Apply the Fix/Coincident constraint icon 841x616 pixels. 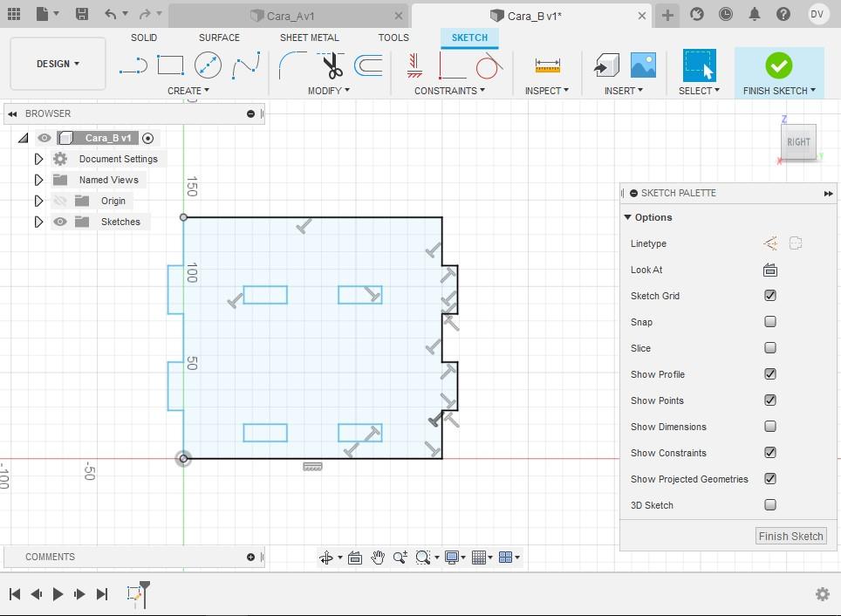coord(414,65)
